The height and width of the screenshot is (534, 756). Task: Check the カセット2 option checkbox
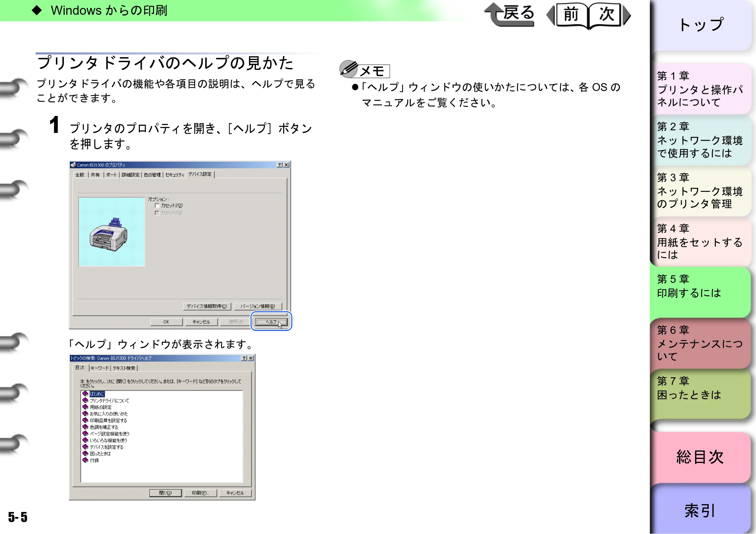click(157, 206)
